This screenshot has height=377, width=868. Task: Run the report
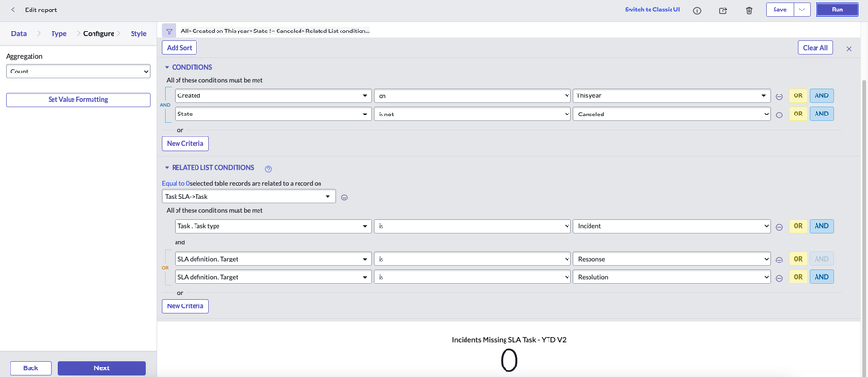click(837, 10)
